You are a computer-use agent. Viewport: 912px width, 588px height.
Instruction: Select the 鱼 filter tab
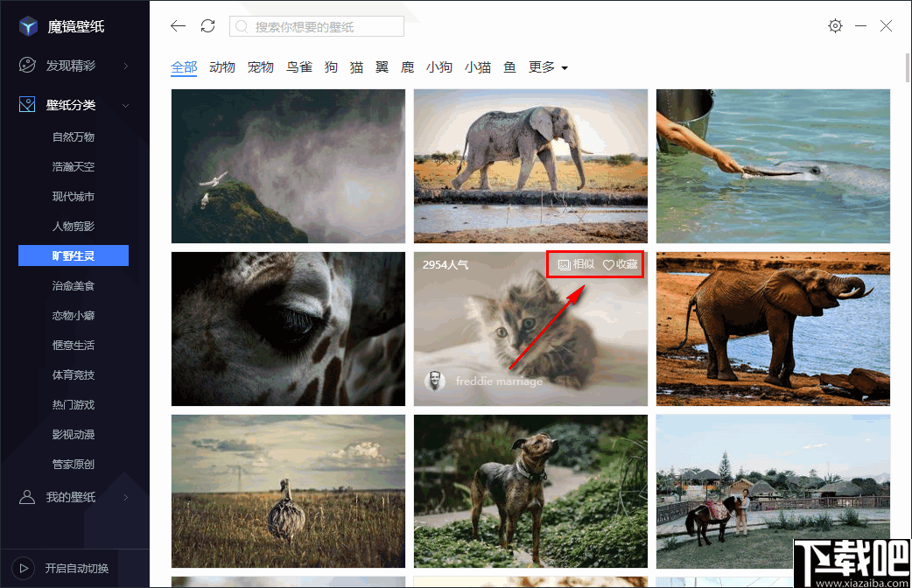(x=509, y=67)
